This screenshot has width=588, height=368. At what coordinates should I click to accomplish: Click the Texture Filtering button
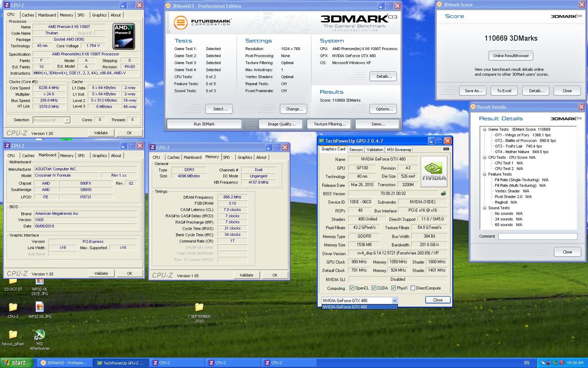(330, 124)
